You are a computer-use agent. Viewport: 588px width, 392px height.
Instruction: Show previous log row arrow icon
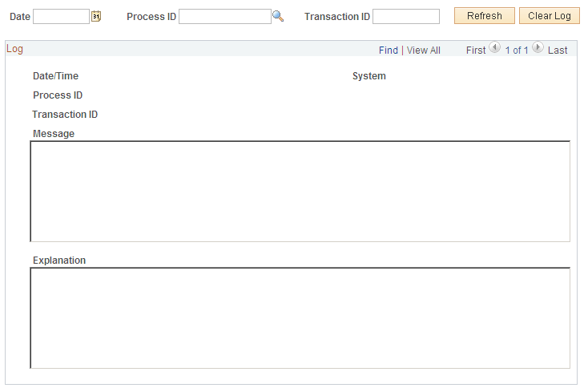pos(495,47)
